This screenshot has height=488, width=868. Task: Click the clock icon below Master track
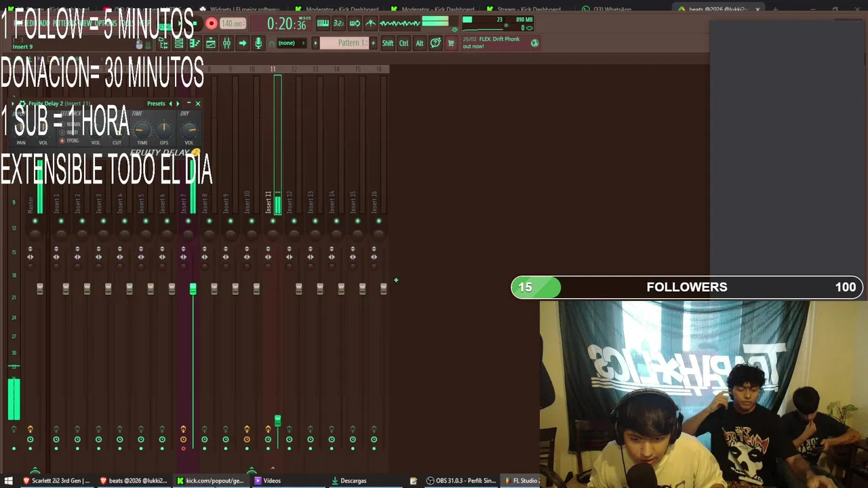31,440
